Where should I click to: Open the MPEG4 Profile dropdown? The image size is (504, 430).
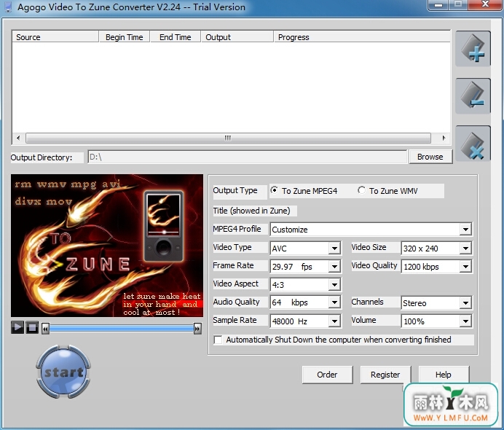pyautogui.click(x=465, y=230)
